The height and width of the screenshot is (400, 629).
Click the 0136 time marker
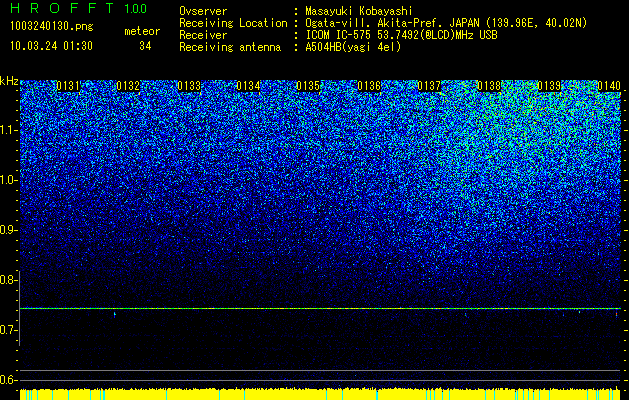[369, 86]
